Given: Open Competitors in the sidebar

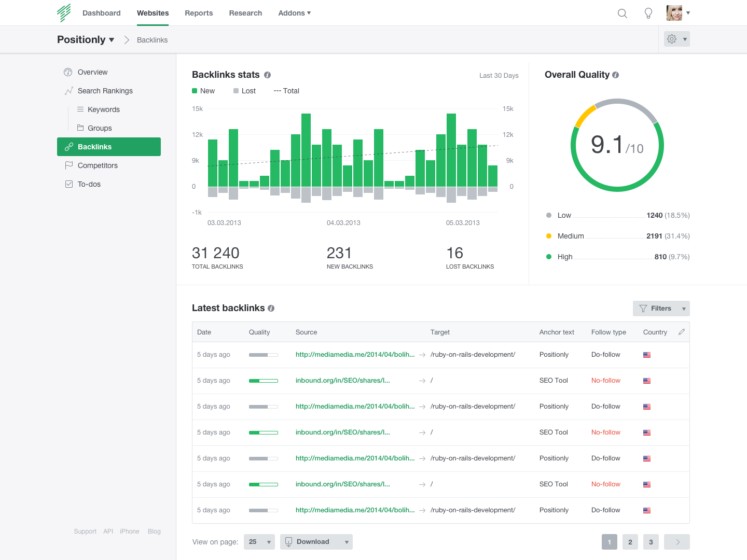Looking at the screenshot, I should tap(98, 165).
